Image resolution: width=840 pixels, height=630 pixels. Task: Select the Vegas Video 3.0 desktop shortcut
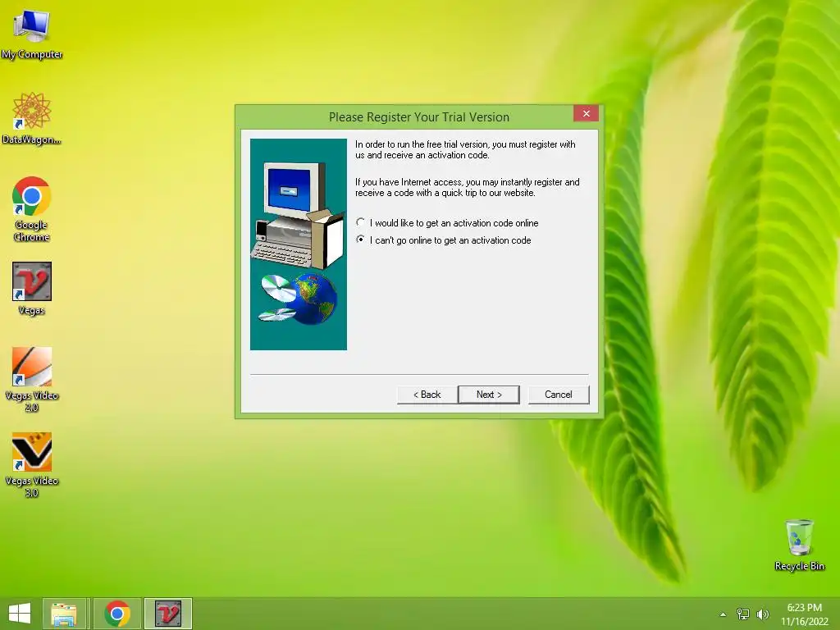(32, 464)
